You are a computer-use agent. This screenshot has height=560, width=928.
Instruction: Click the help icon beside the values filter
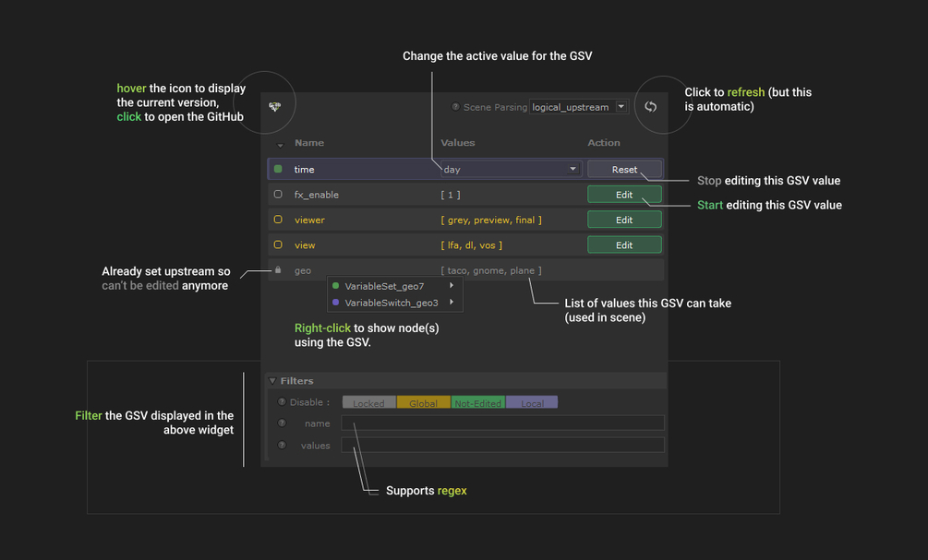click(282, 446)
